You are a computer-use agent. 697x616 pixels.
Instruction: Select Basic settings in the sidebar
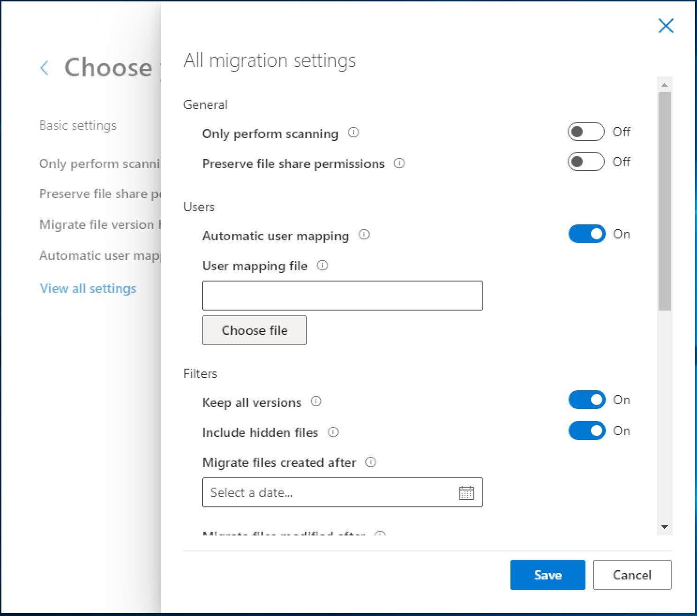point(77,125)
